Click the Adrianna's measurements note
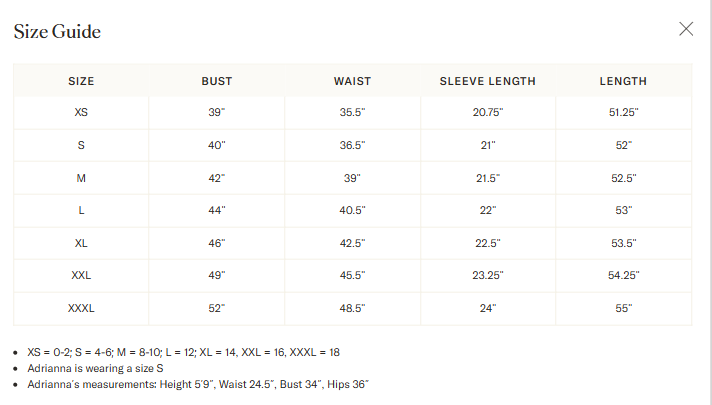Viewport: 712px width, 405px height. 200,384
